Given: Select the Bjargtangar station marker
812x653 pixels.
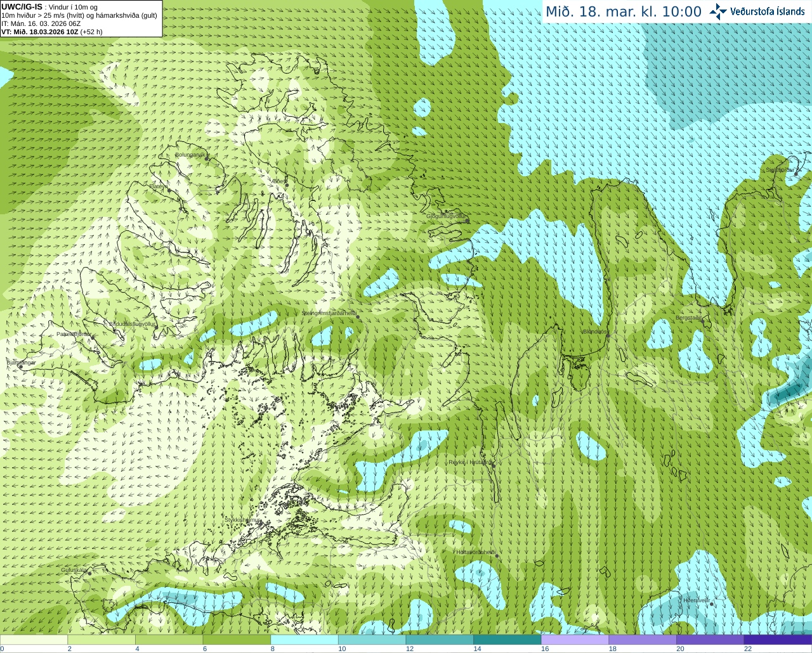Looking at the screenshot, I should [x=20, y=367].
